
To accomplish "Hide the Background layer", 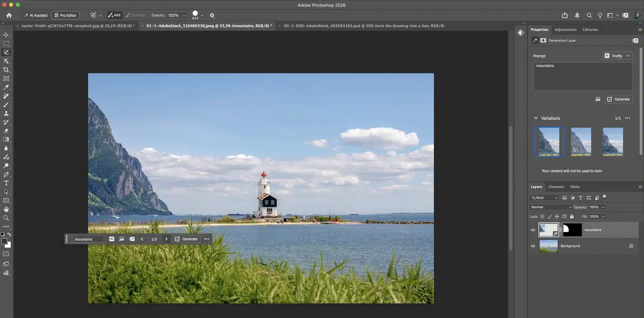I will pyautogui.click(x=533, y=246).
